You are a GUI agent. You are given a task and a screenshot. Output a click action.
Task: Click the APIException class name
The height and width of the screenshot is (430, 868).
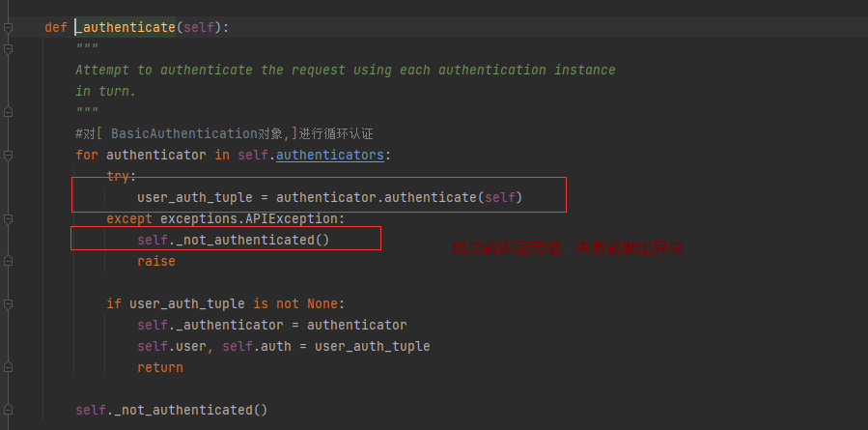(296, 218)
